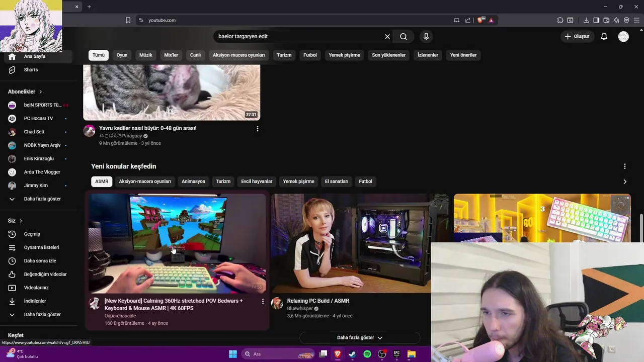Open the Brave VPN shield icon
Screen dimensions: 644x362
[x=626, y=20]
